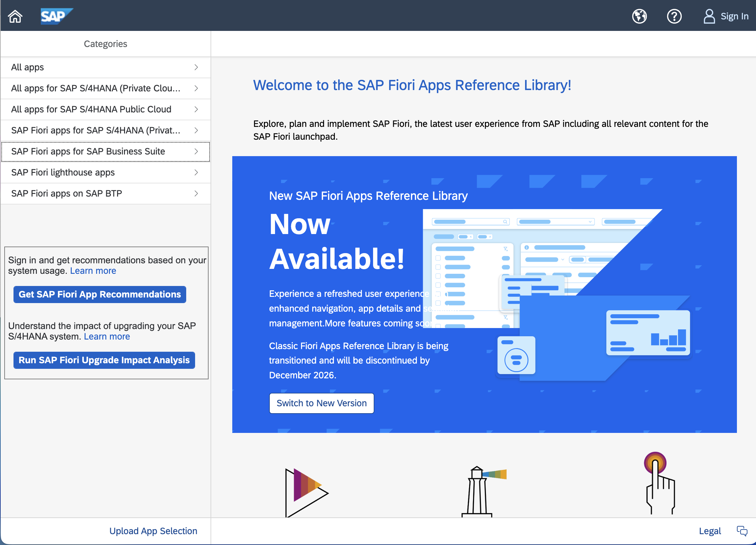Expand chevron for S/4HANA Public Cloud apps
The image size is (756, 545).
coord(196,109)
